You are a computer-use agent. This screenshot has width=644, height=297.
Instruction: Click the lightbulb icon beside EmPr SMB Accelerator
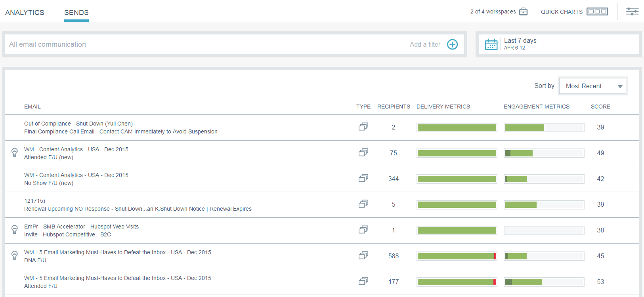[15, 230]
